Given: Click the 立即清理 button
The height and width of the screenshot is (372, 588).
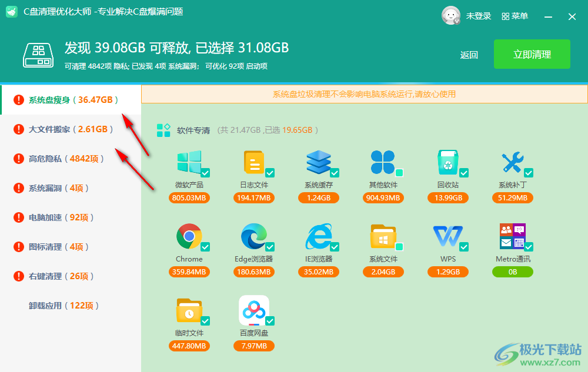Looking at the screenshot, I should click(x=532, y=55).
